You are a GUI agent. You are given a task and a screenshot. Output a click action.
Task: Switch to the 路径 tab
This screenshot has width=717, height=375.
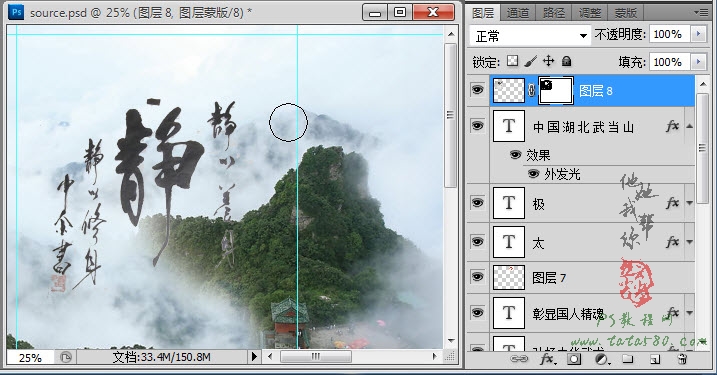(554, 13)
